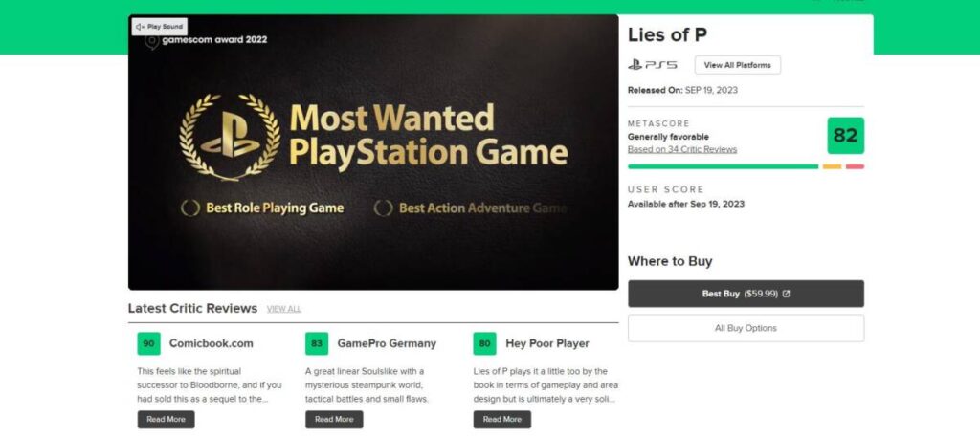
Task: Click Read More under Hey Poor Player review
Action: tap(502, 419)
